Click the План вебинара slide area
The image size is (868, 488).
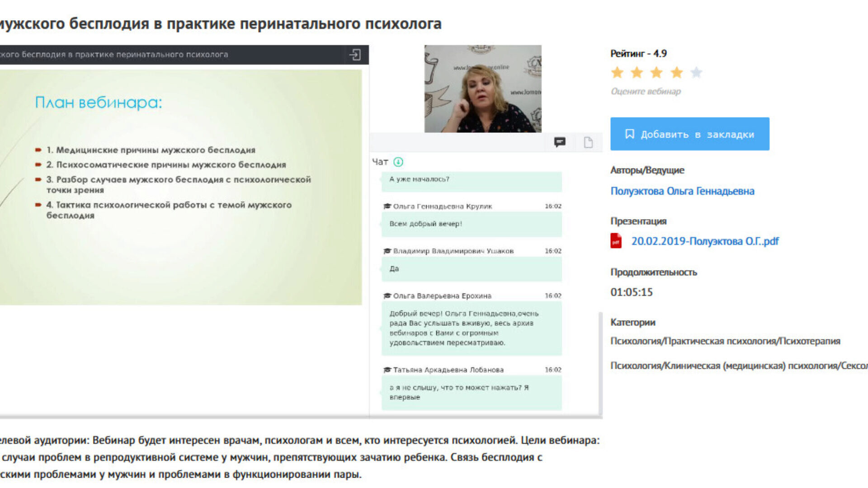181,187
